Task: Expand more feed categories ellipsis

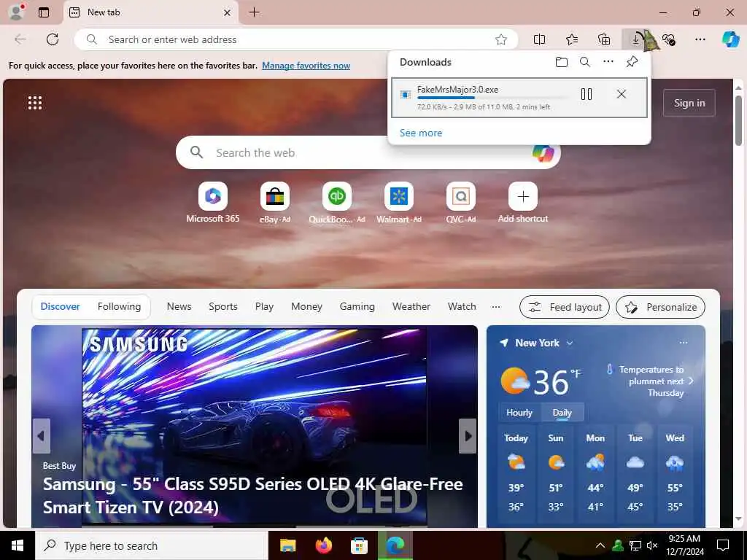Action: [496, 307]
